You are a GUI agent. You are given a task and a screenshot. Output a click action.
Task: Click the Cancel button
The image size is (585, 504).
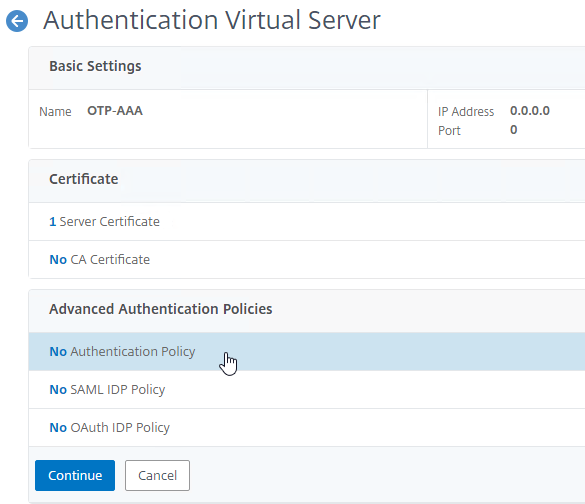pos(157,475)
